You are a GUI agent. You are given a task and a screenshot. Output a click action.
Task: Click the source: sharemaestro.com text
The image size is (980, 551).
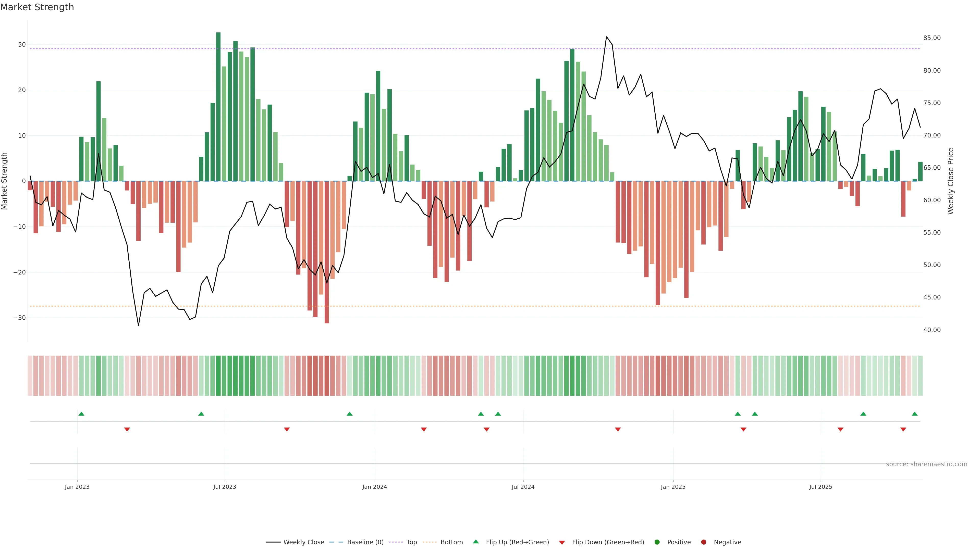(926, 464)
